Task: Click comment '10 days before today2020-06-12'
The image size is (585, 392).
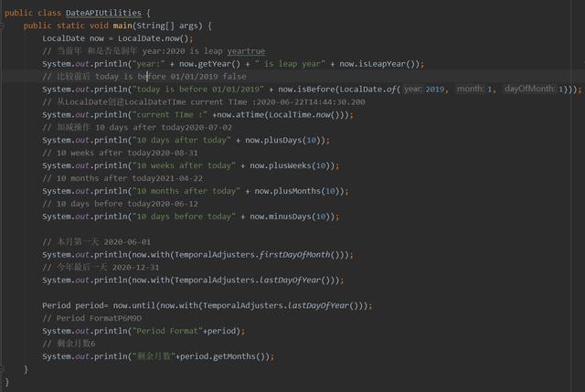Action: pyautogui.click(x=127, y=204)
